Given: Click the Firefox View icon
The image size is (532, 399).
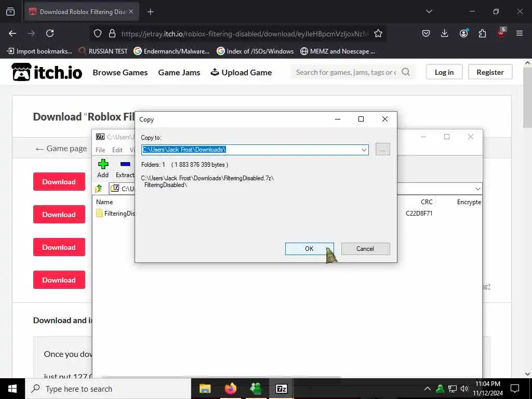Looking at the screenshot, I should [10, 12].
